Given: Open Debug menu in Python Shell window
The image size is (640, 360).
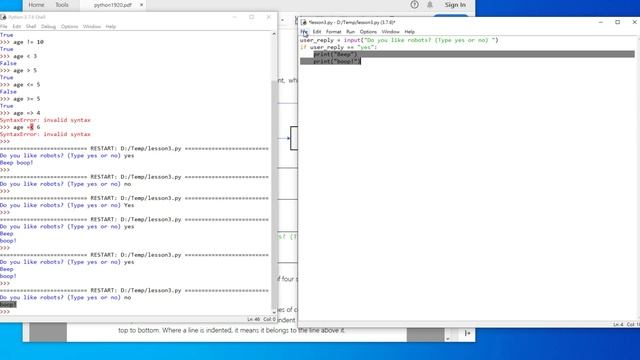Looking at the screenshot, I should (x=48, y=27).
